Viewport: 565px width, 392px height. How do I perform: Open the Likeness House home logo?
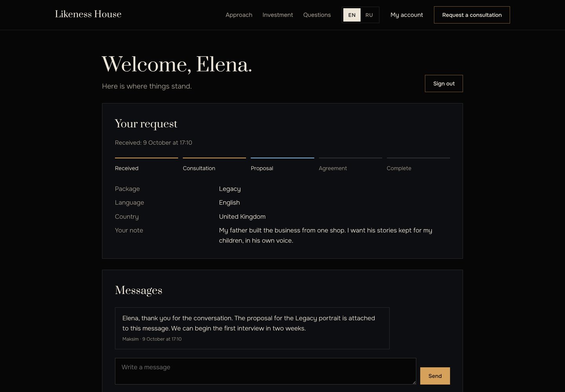(x=88, y=14)
